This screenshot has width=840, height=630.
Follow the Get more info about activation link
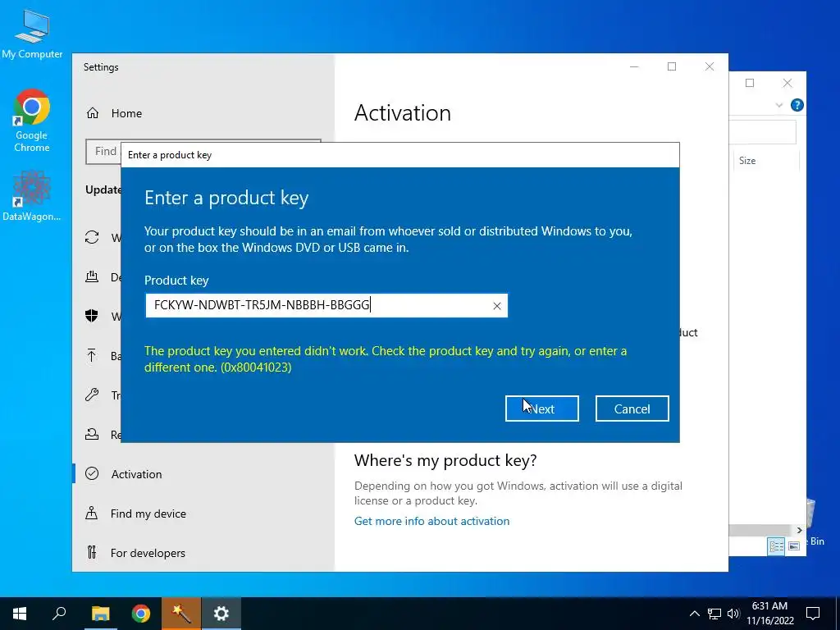click(x=431, y=521)
